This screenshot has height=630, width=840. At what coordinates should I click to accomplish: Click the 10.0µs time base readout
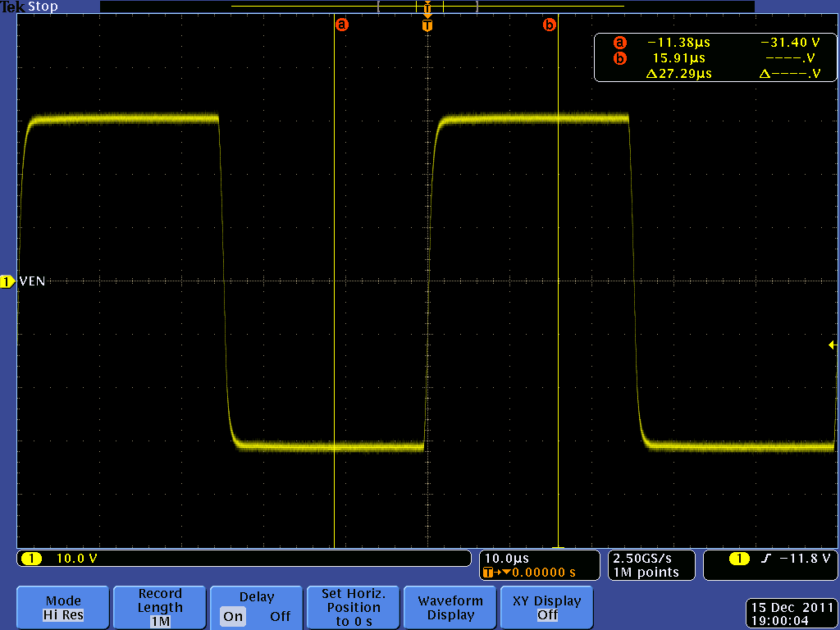point(507,559)
